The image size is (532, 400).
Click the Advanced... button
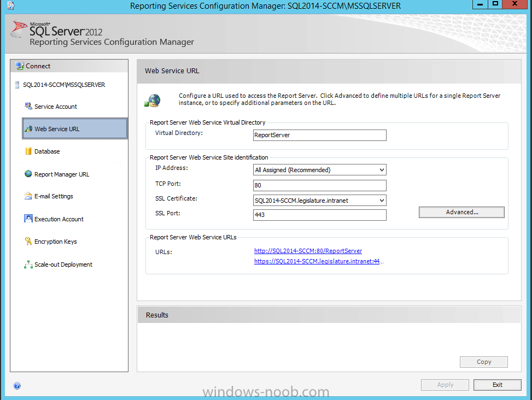pyautogui.click(x=461, y=212)
